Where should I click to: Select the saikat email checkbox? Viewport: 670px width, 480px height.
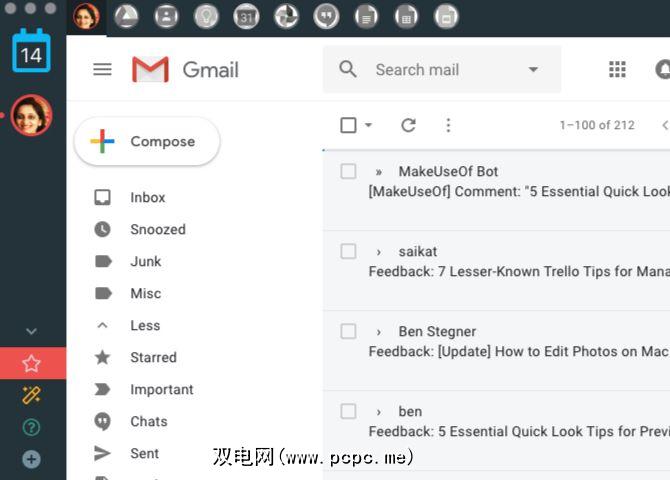pyautogui.click(x=348, y=251)
